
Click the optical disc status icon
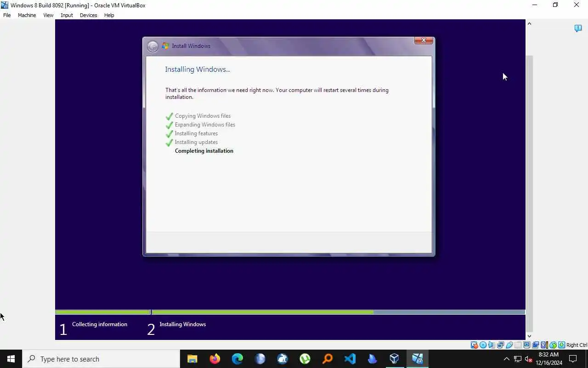[483, 345]
